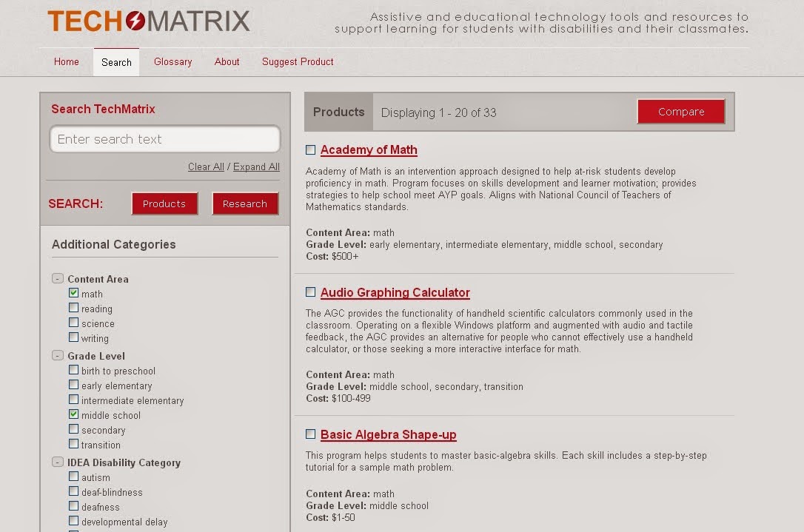Collapse the Grade Level section
804x532 pixels.
point(57,355)
